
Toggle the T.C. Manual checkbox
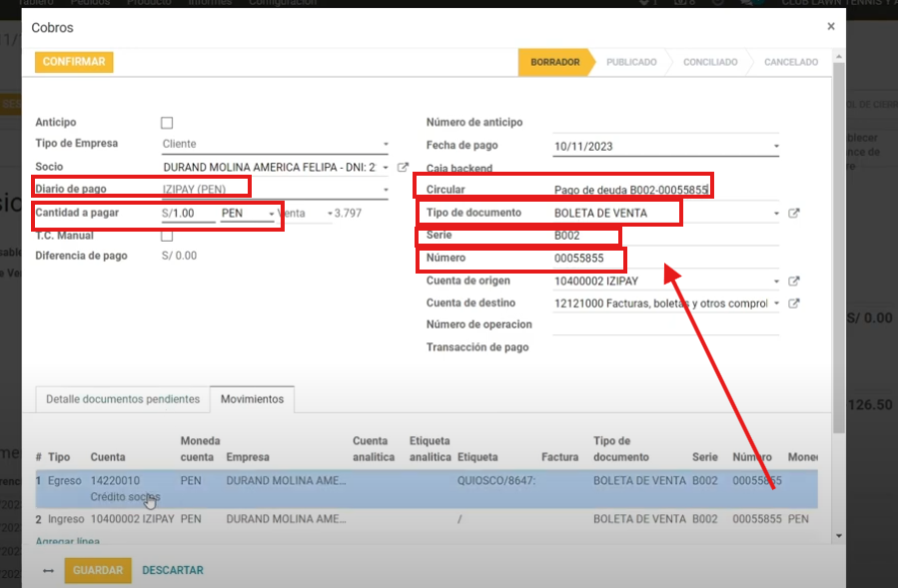coord(167,236)
